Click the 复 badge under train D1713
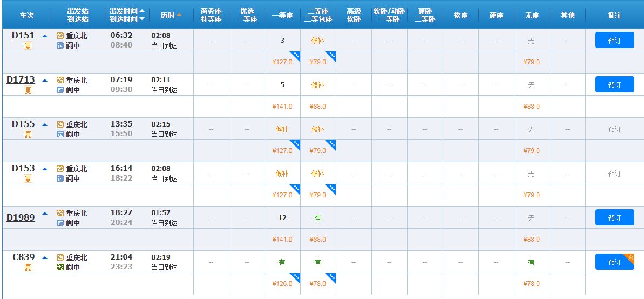 click(x=28, y=90)
